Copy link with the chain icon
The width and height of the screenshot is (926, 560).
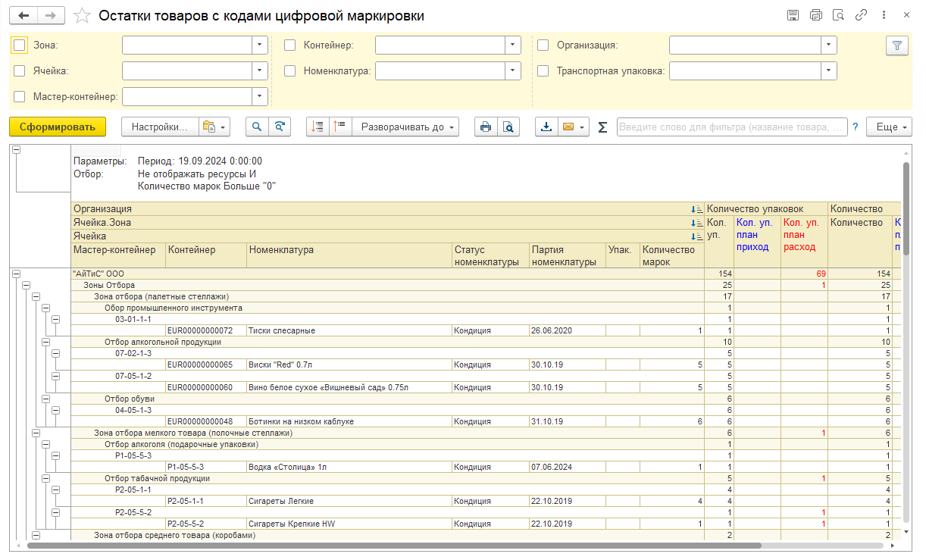click(861, 15)
